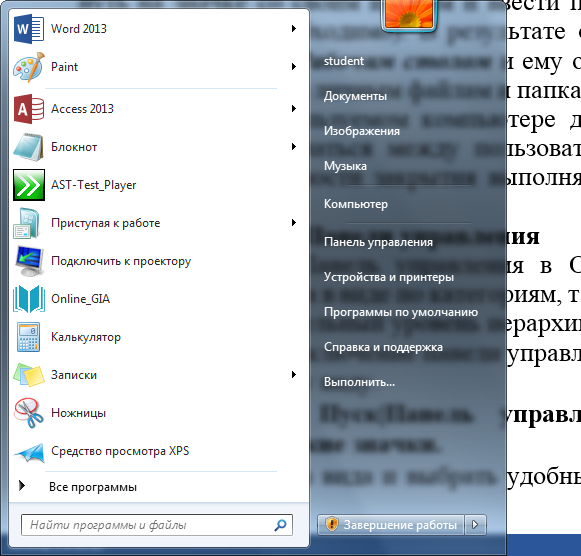Launch the Калькулятор icon

[x=28, y=337]
